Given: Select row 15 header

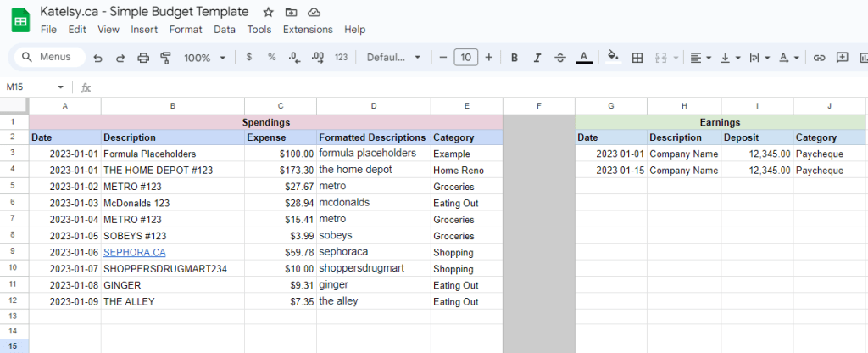Looking at the screenshot, I should click(14, 346).
